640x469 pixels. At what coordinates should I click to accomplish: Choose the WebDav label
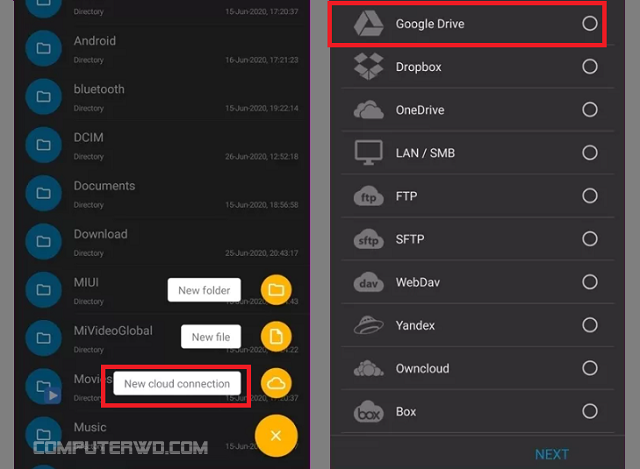418,282
